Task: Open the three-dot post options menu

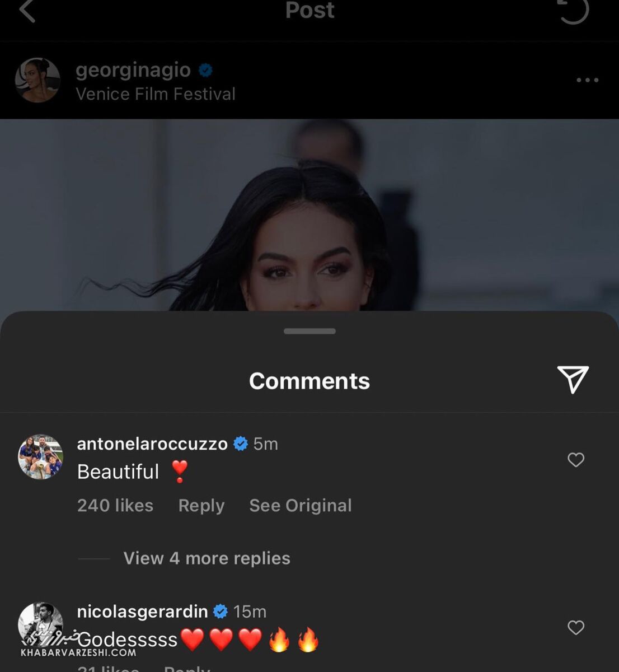Action: [587, 80]
